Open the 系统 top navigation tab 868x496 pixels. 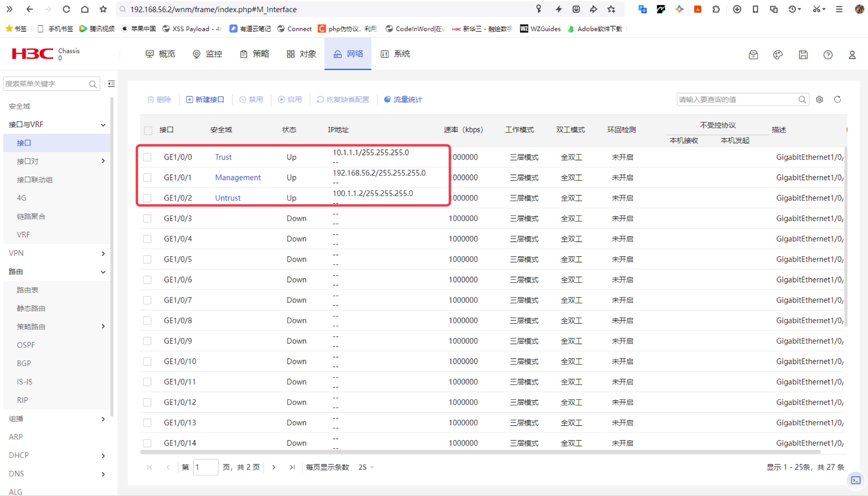(395, 54)
